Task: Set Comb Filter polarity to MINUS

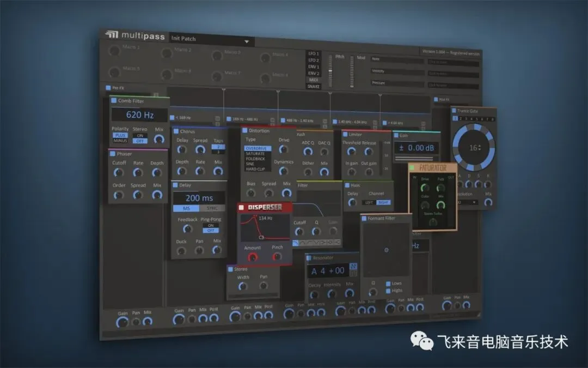Action: pos(120,141)
